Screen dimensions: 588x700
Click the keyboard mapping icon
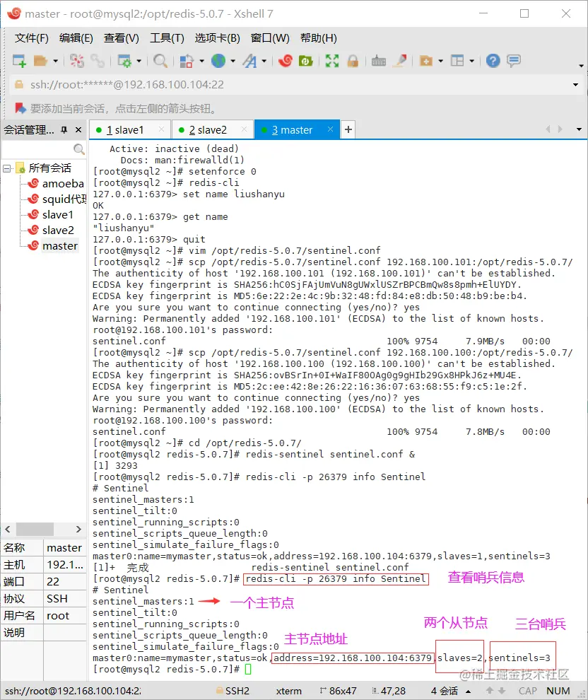pos(379,61)
